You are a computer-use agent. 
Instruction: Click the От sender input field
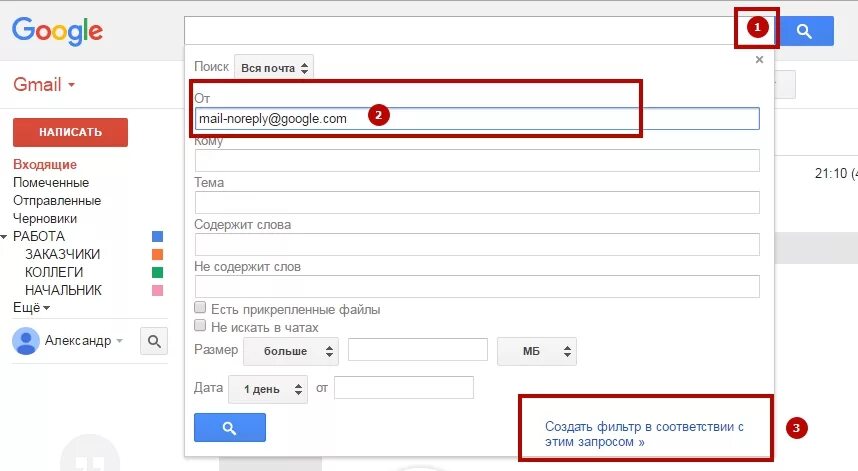477,119
